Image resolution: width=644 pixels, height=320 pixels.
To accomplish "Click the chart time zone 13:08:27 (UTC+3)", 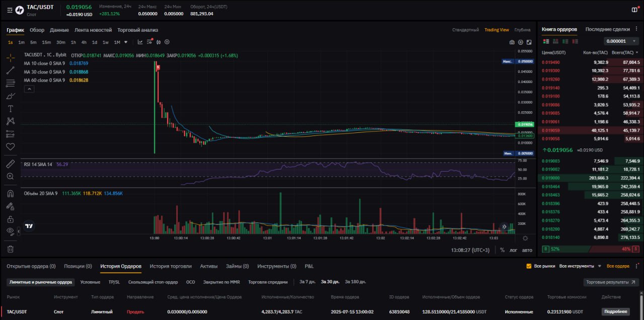I will click(x=471, y=250).
